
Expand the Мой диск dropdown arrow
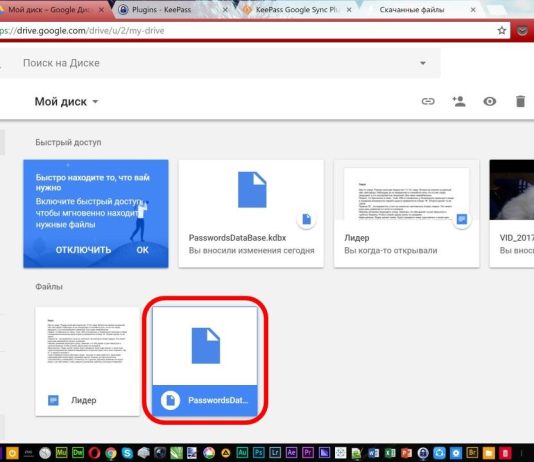[x=95, y=102]
